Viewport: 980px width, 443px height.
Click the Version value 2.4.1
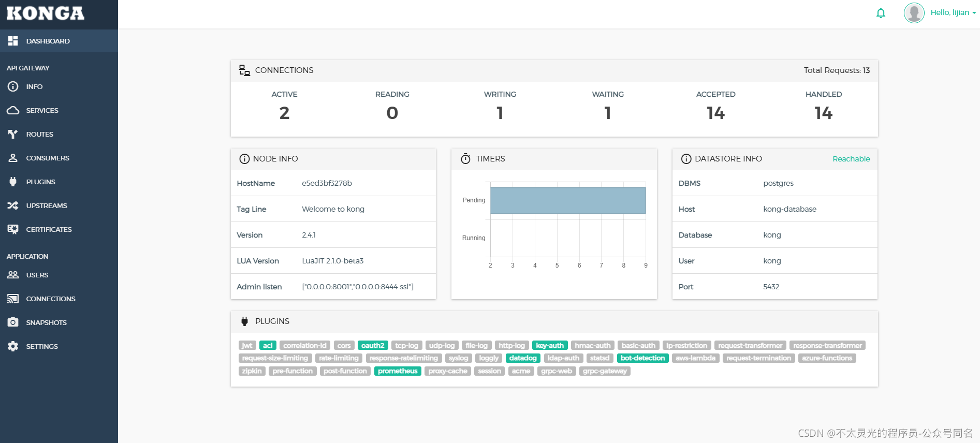309,235
